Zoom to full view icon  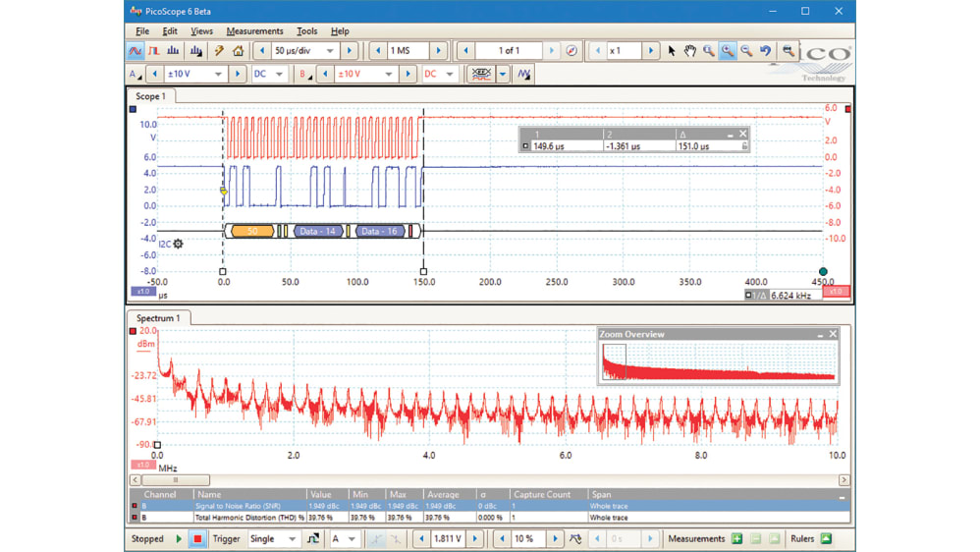[x=789, y=51]
